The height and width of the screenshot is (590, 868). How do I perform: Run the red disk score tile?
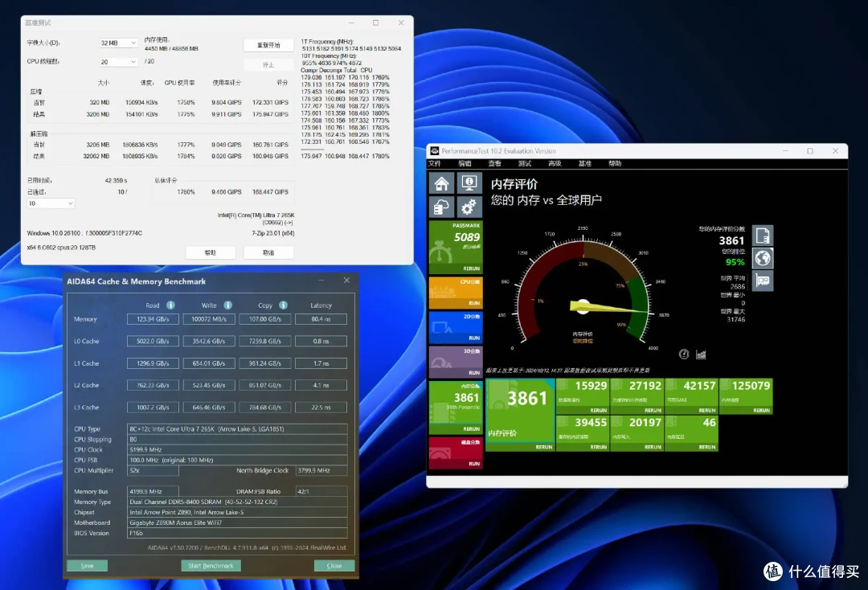pos(474,464)
